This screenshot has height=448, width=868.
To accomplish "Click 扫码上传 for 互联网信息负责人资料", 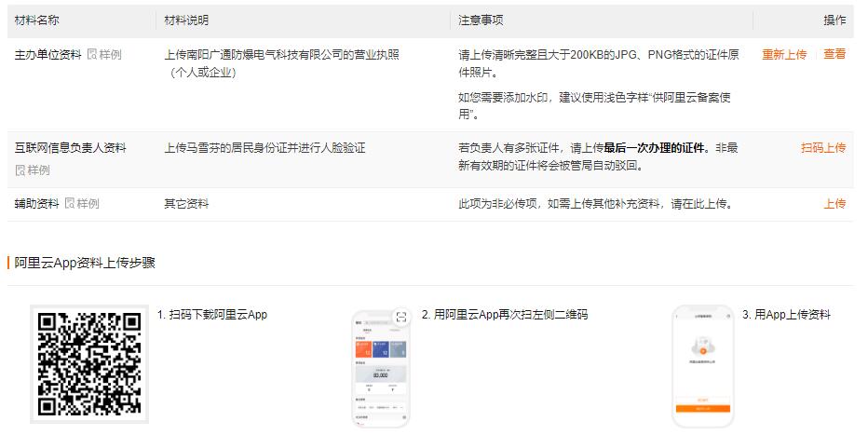I will click(823, 148).
